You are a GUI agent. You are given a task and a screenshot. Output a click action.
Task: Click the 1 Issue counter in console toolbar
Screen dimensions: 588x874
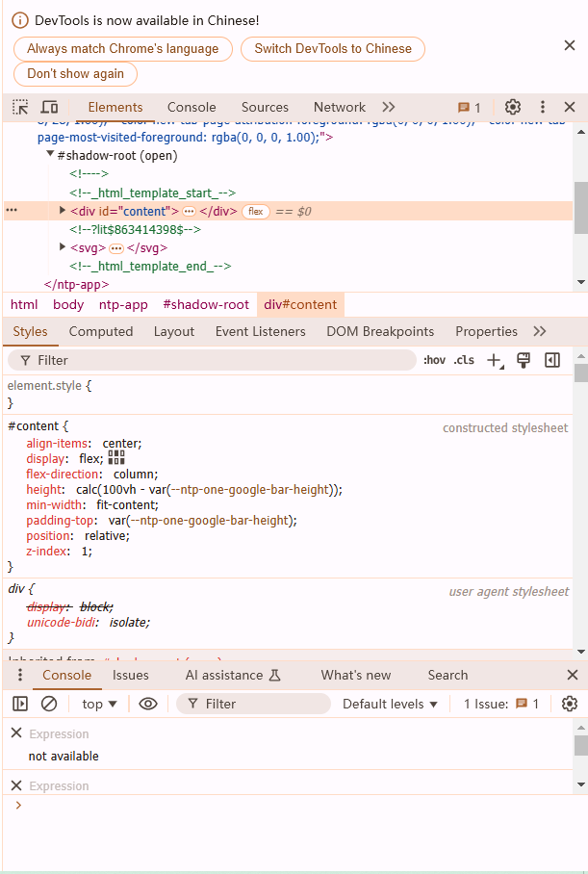[x=501, y=704]
